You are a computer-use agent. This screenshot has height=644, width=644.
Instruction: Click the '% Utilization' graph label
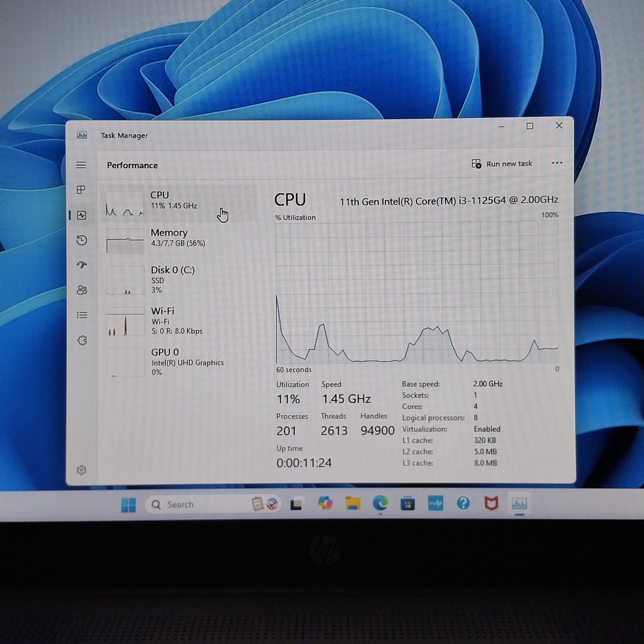click(x=295, y=217)
